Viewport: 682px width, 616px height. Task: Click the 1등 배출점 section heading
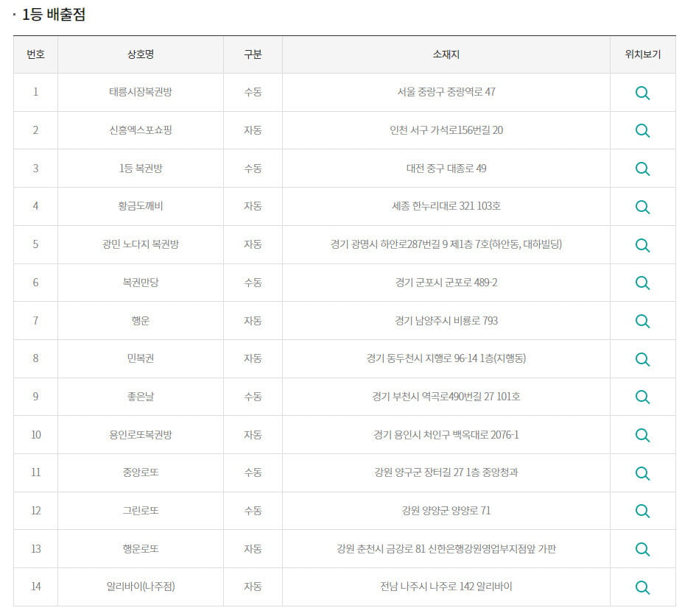54,15
